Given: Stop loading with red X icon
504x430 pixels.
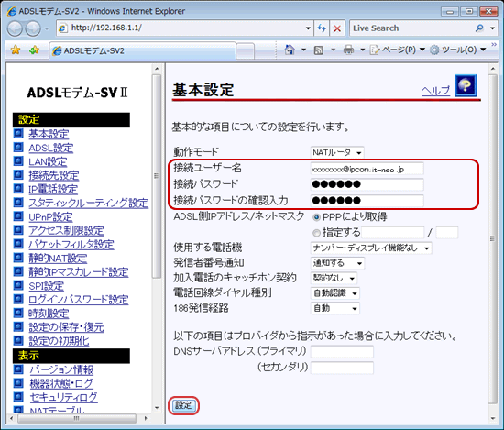Looking at the screenshot, I should (x=337, y=28).
